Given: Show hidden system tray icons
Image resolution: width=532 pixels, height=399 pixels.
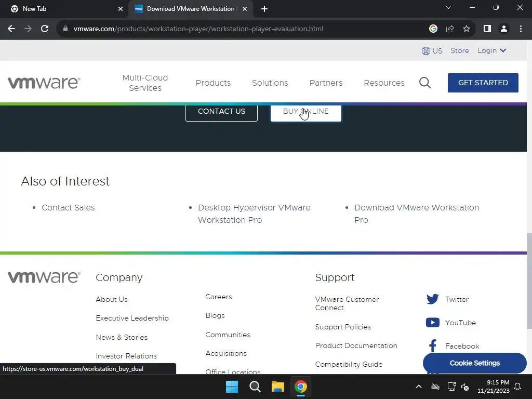Looking at the screenshot, I should [419, 387].
